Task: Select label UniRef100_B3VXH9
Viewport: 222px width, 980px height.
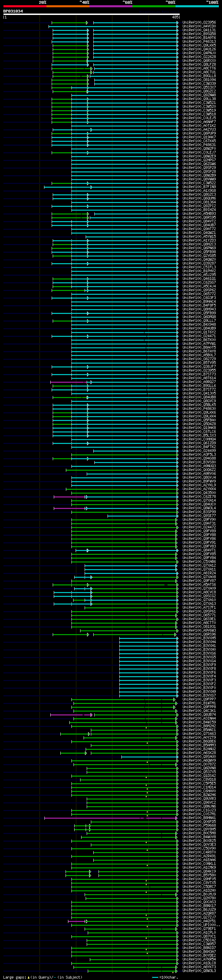Action: [199, 691]
